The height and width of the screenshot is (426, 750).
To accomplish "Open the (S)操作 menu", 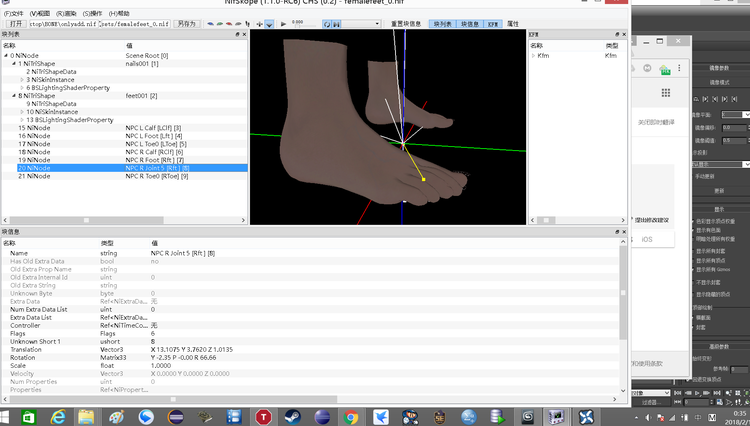I will 92,13.
